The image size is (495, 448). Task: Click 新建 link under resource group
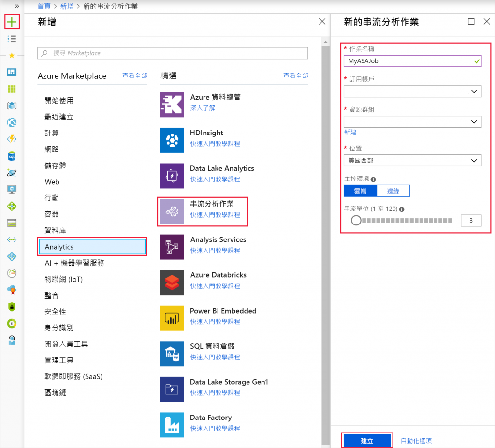(350, 132)
